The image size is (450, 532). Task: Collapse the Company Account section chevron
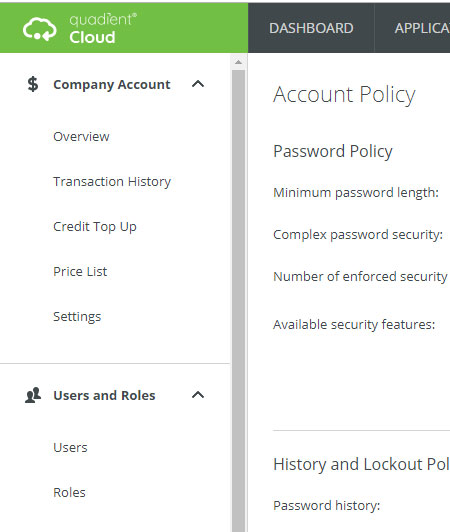tap(198, 84)
